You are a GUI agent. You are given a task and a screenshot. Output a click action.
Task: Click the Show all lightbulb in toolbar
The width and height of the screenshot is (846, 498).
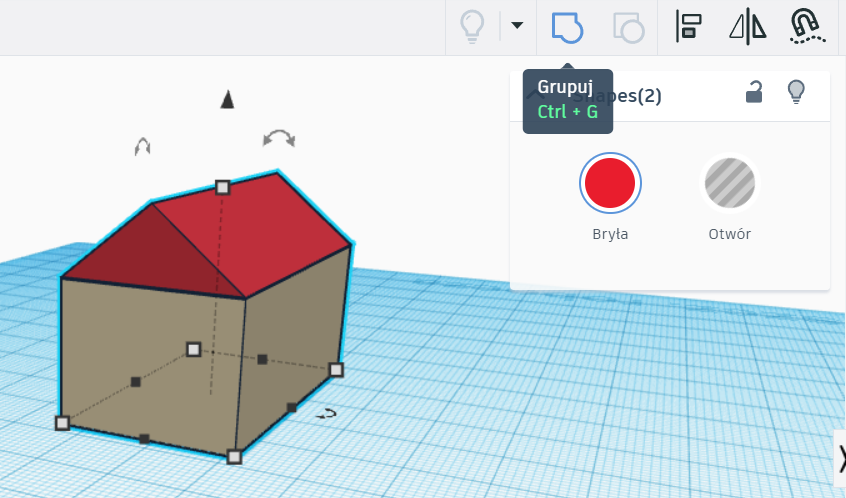472,26
